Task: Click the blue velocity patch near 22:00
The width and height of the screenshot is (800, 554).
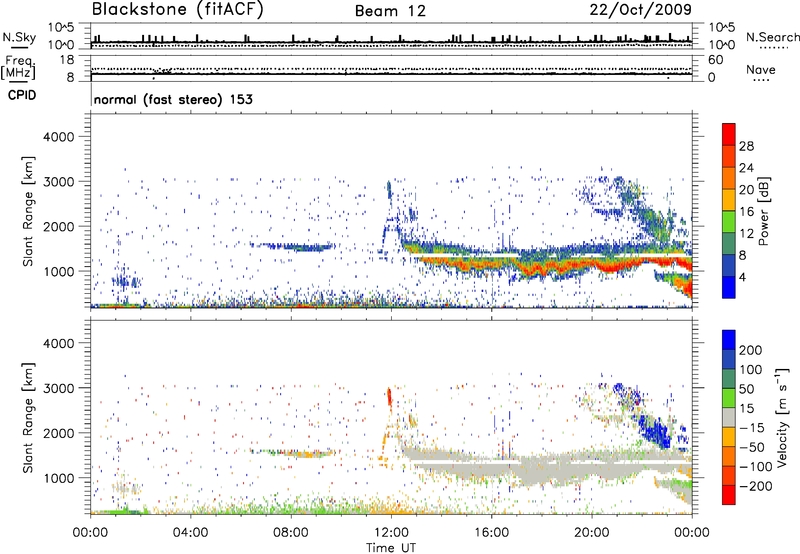Action: (x=653, y=429)
